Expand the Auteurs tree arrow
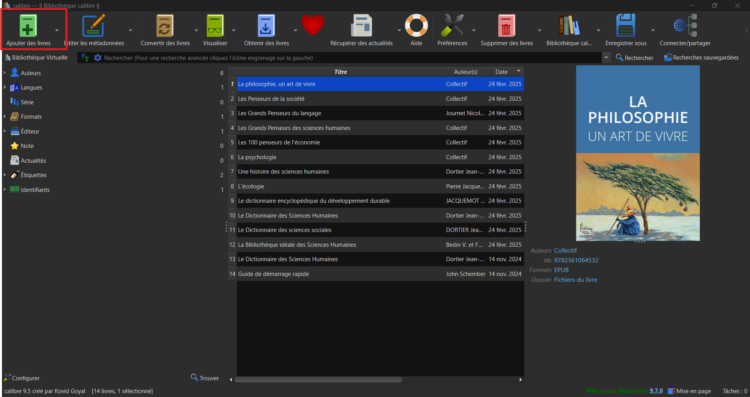750x397 pixels. [5, 73]
